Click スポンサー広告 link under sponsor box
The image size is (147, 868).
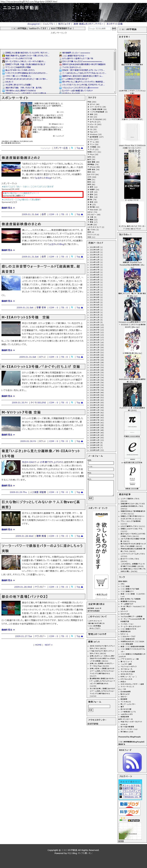click(x=60, y=148)
